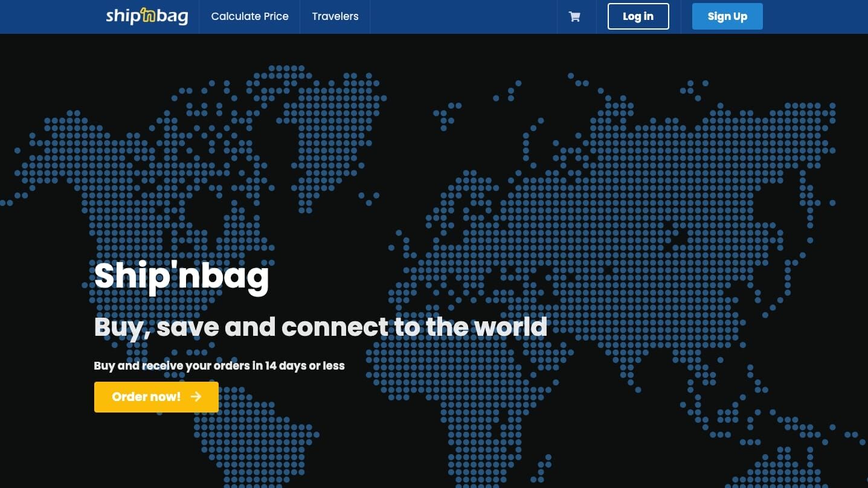
Task: Hit the yellow Order now! button
Action: [146, 397]
